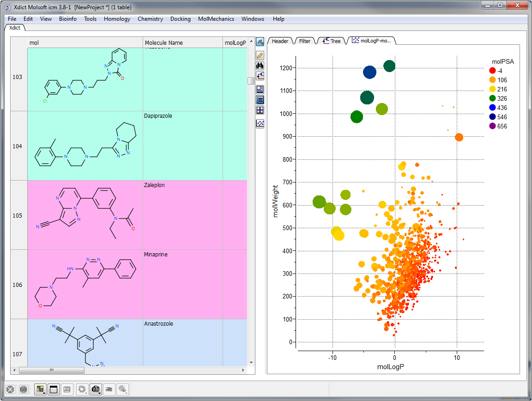The image size is (532, 401).
Task: Click table scroll down arrow
Action: point(251,363)
